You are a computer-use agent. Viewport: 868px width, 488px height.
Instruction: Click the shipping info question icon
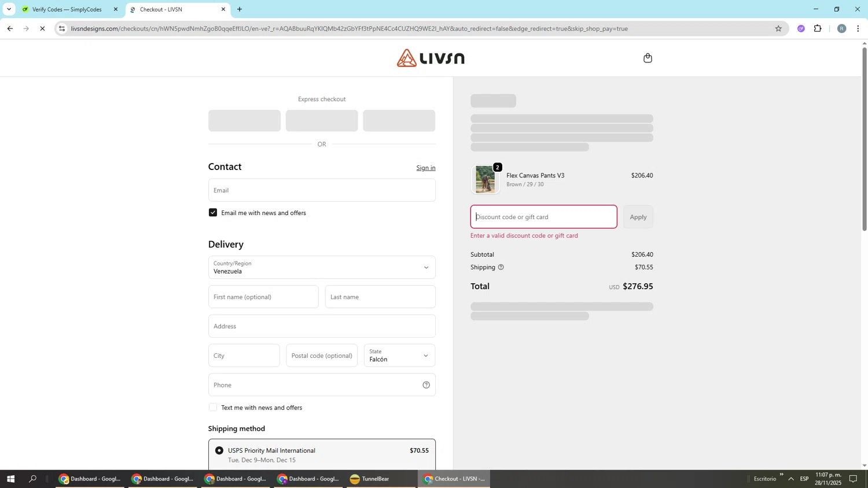click(501, 267)
